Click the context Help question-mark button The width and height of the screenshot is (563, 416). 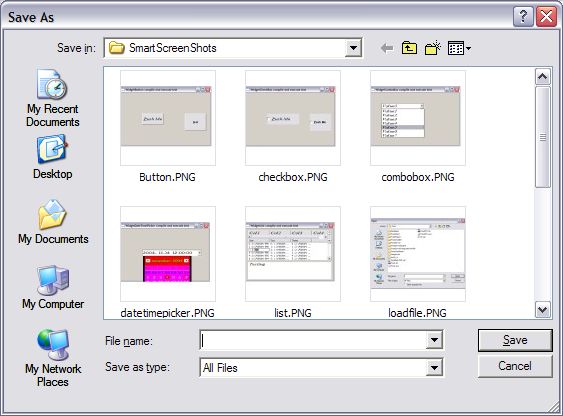click(523, 17)
